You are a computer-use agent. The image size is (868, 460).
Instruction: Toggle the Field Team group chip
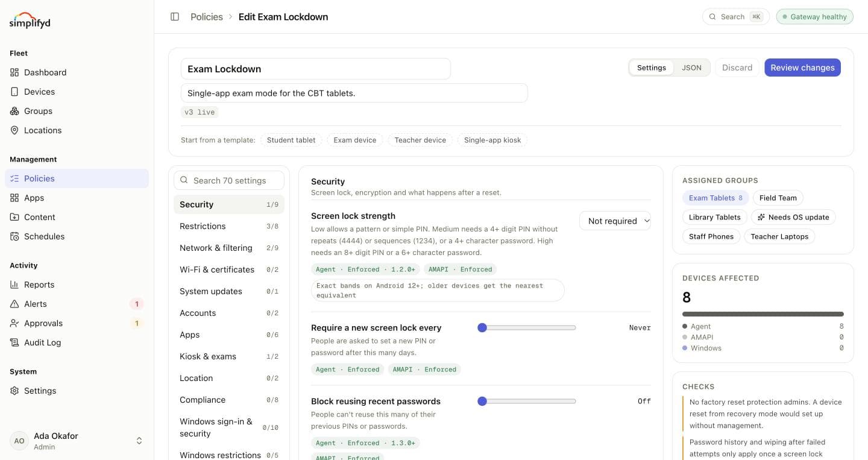778,198
